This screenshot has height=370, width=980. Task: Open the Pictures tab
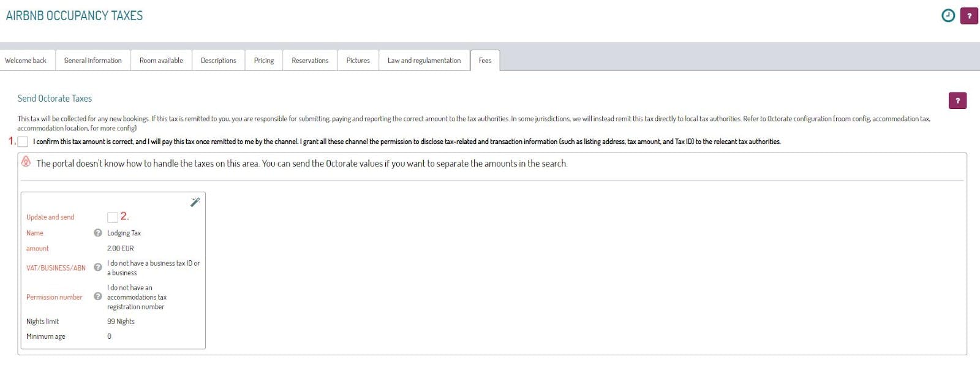click(x=358, y=61)
